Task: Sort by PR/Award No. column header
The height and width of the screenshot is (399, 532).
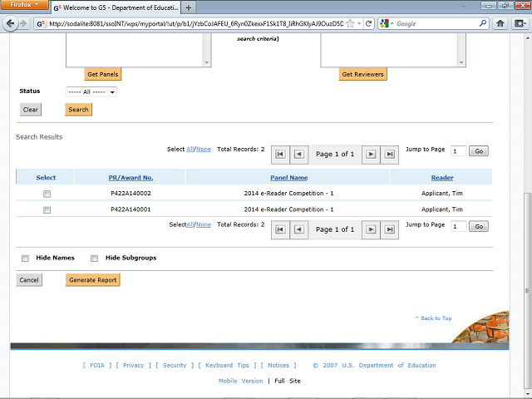Action: click(131, 177)
